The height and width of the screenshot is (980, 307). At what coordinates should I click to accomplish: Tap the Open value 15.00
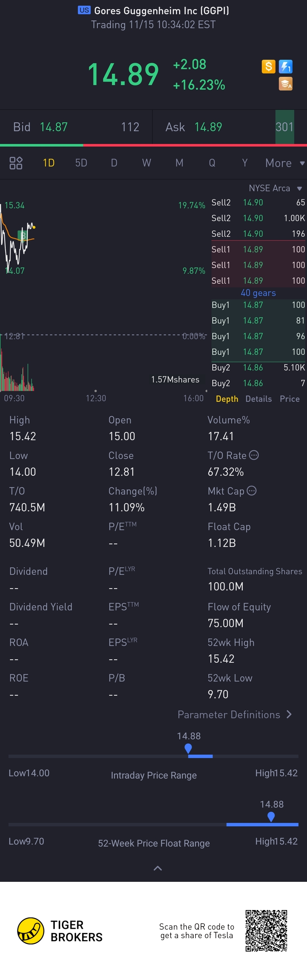point(122,436)
